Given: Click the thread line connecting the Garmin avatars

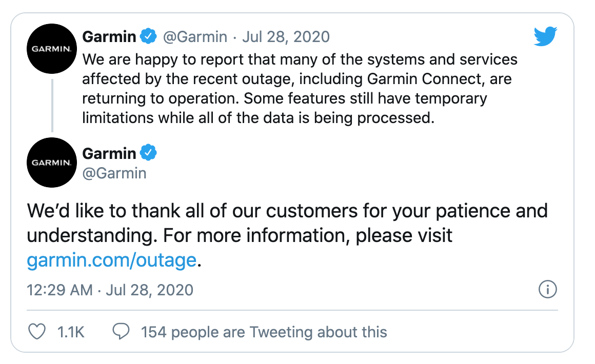Looking at the screenshot, I should [52, 106].
